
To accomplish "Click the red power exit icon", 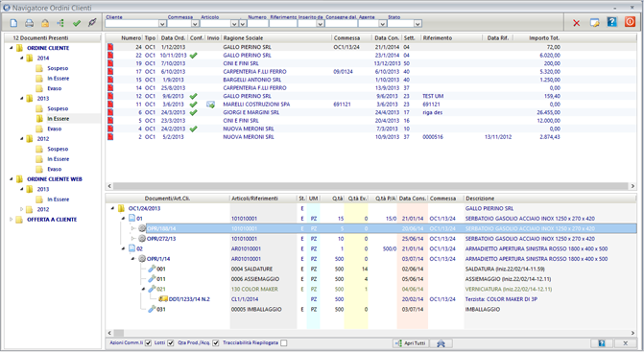I will click(x=630, y=22).
